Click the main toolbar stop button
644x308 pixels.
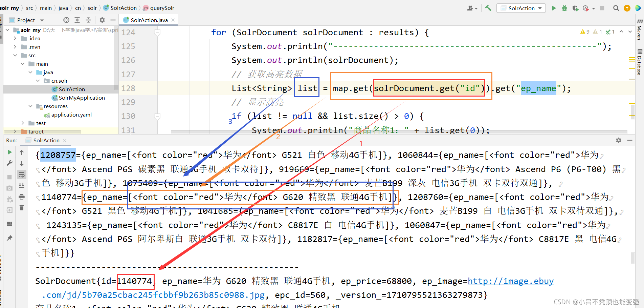pyautogui.click(x=602, y=8)
